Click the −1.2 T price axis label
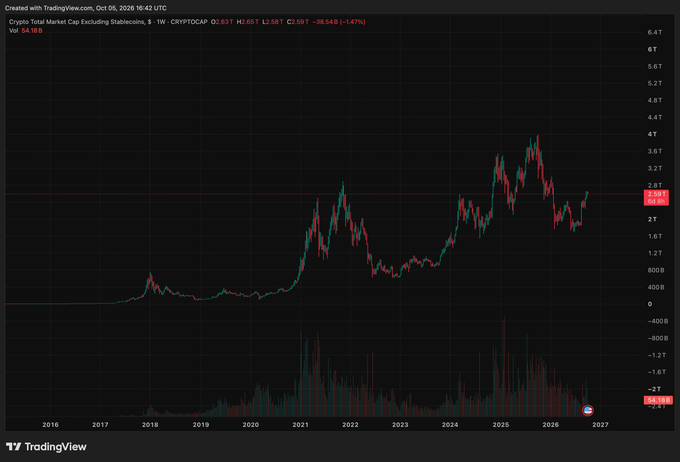This screenshot has height=462, width=680. pyautogui.click(x=657, y=355)
